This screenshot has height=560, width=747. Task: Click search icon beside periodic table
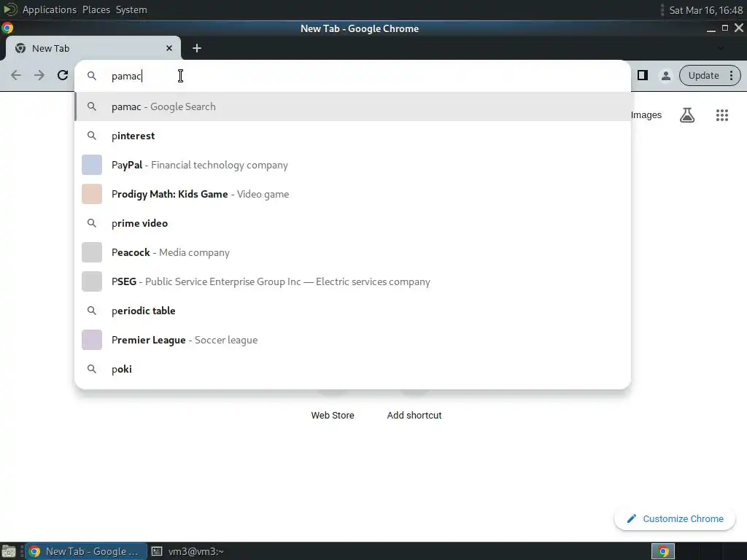tap(92, 311)
